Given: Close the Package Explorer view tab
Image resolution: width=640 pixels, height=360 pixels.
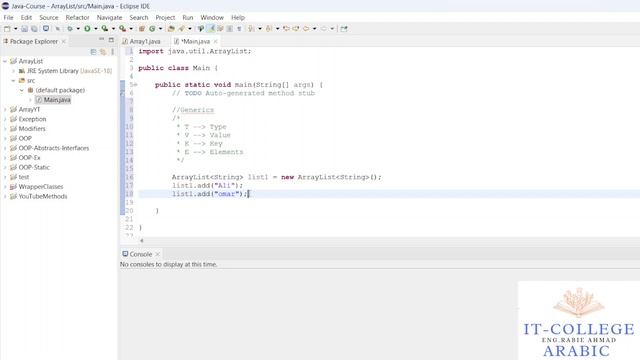Looking at the screenshot, I should click(64, 42).
